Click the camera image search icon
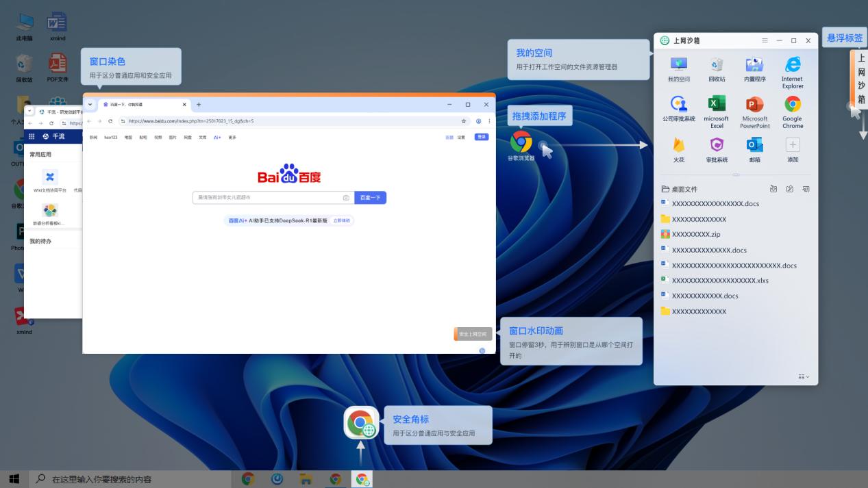The image size is (868, 488). (x=346, y=198)
